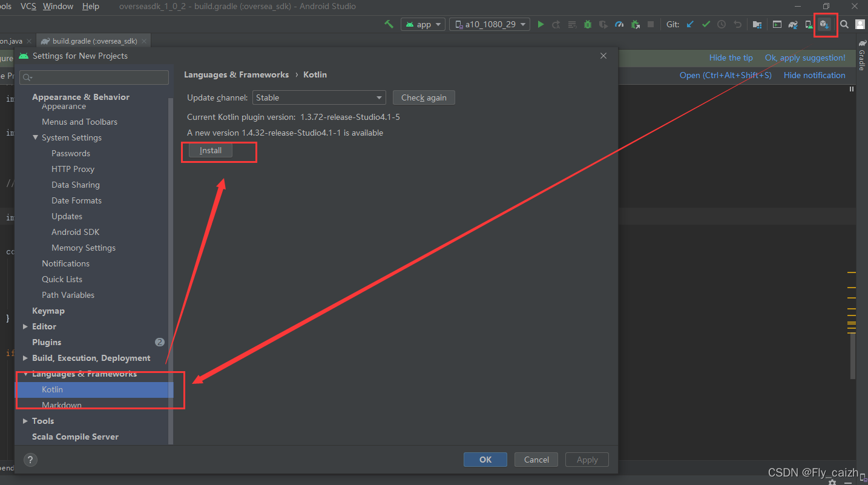
Task: Click Attach Debugger to Android Process icon
Action: tap(635, 24)
